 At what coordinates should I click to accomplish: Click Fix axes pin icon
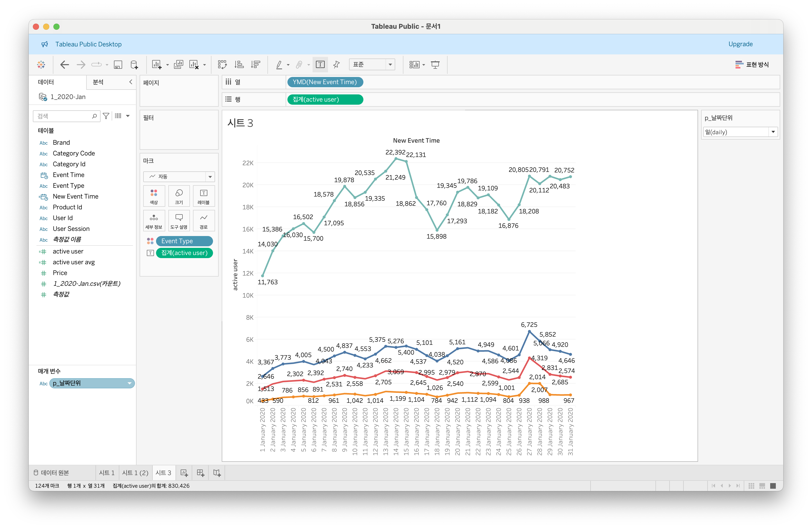[336, 64]
